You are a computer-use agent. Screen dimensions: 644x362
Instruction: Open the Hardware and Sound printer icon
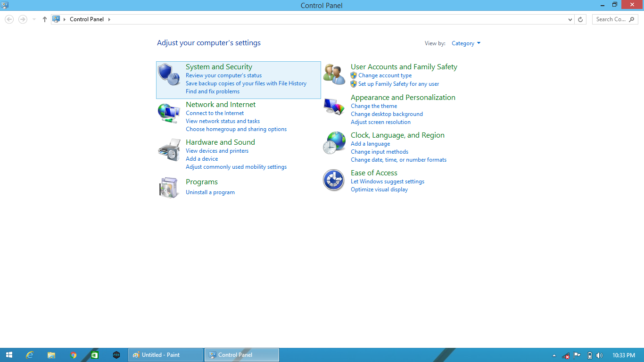[x=169, y=150]
